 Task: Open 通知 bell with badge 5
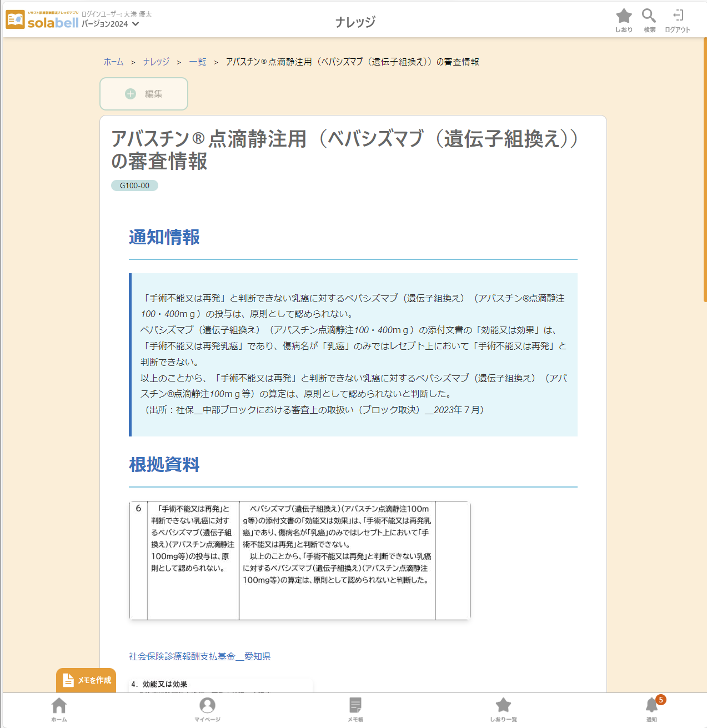click(x=651, y=706)
